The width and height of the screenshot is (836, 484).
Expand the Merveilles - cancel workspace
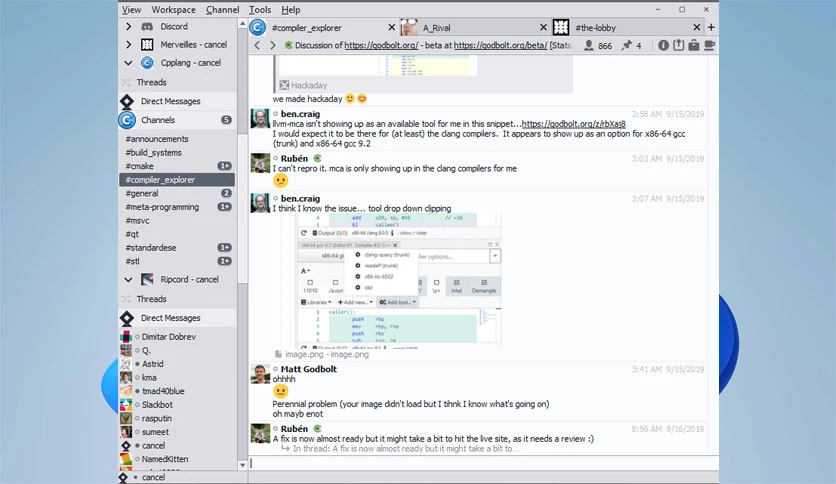128,44
